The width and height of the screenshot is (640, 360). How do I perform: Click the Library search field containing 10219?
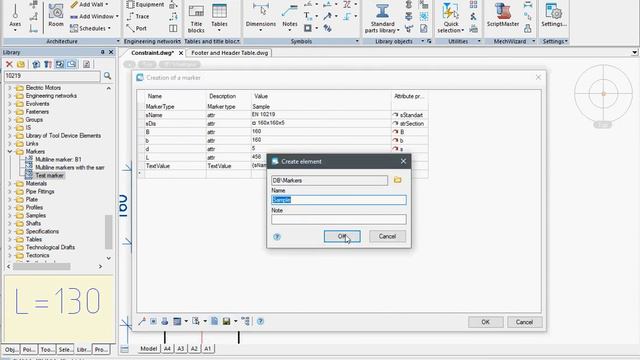pyautogui.click(x=52, y=76)
